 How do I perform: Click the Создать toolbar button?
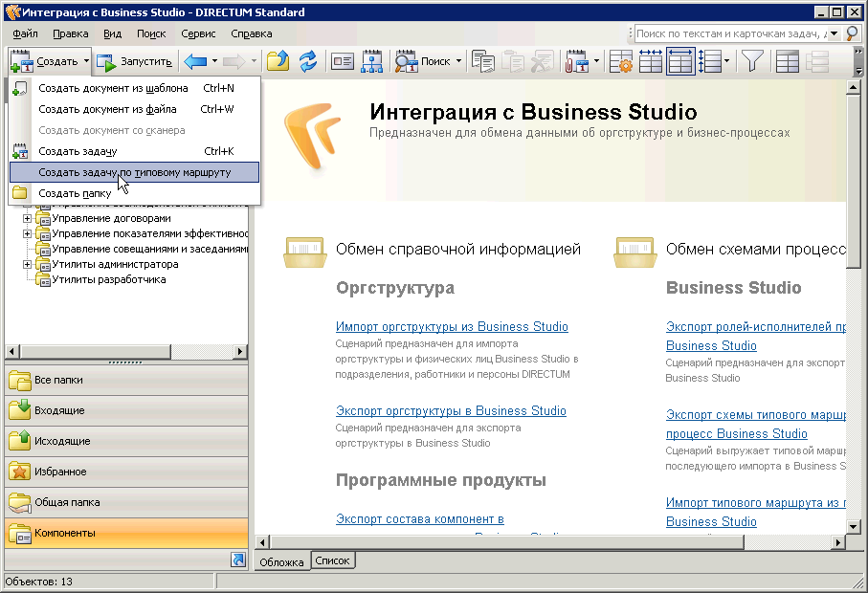coord(44,61)
